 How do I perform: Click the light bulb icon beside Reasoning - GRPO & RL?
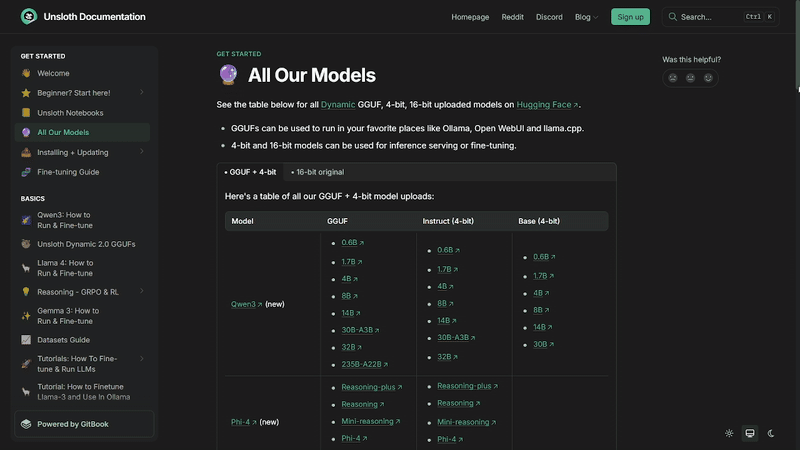point(26,292)
